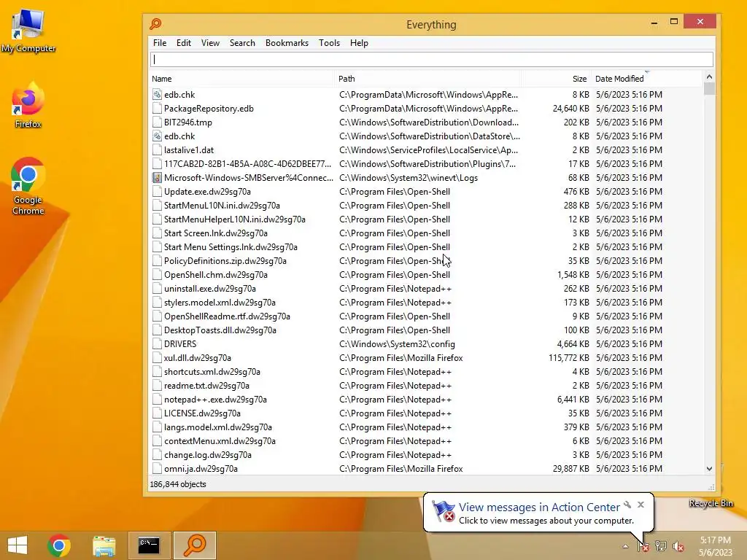Click Everything app button on taskbar
747x560 pixels.
(x=194, y=545)
